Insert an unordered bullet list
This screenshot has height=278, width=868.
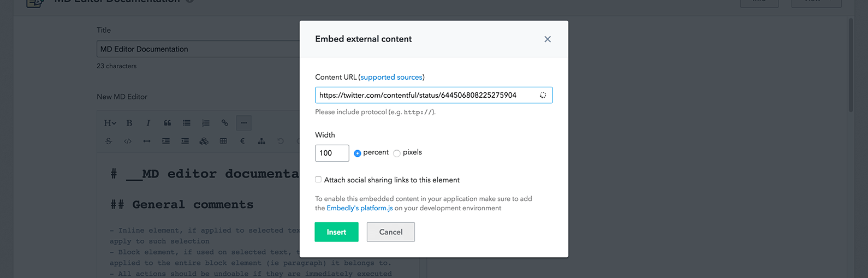187,123
